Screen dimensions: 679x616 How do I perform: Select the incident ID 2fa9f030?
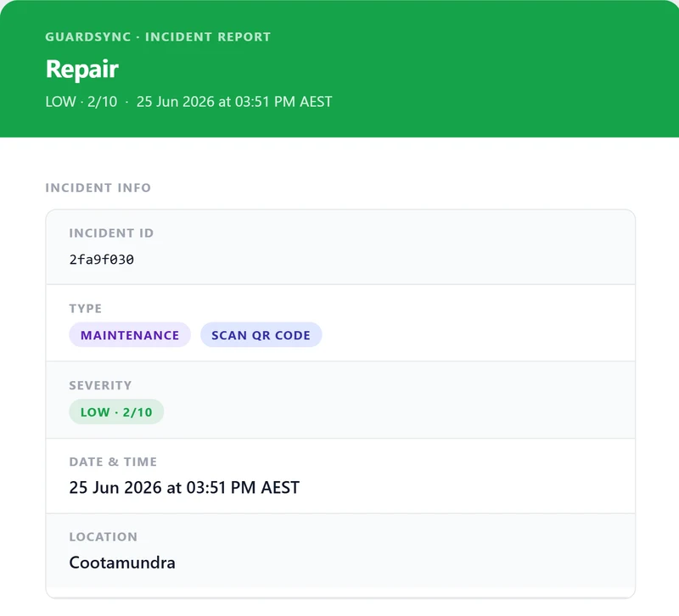point(102,260)
